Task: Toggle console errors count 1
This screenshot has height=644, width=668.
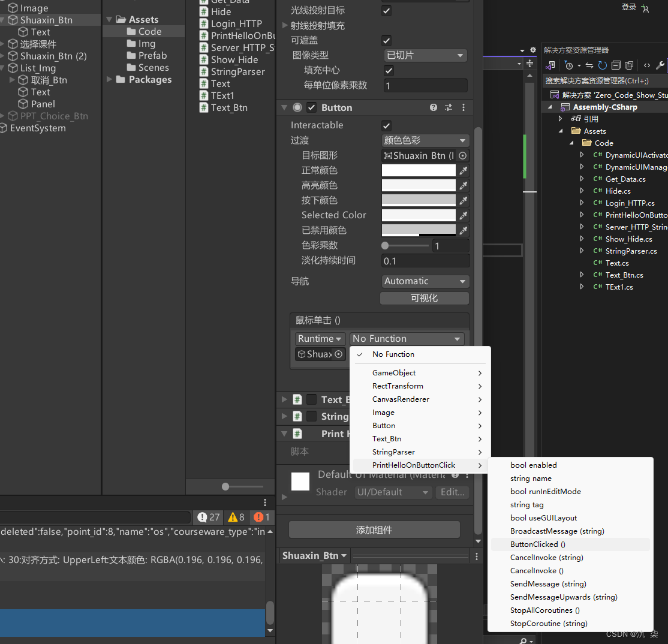Action: pyautogui.click(x=261, y=517)
